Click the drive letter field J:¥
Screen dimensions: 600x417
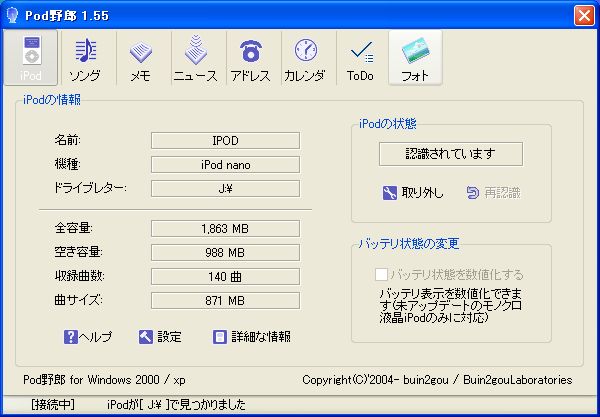point(225,189)
